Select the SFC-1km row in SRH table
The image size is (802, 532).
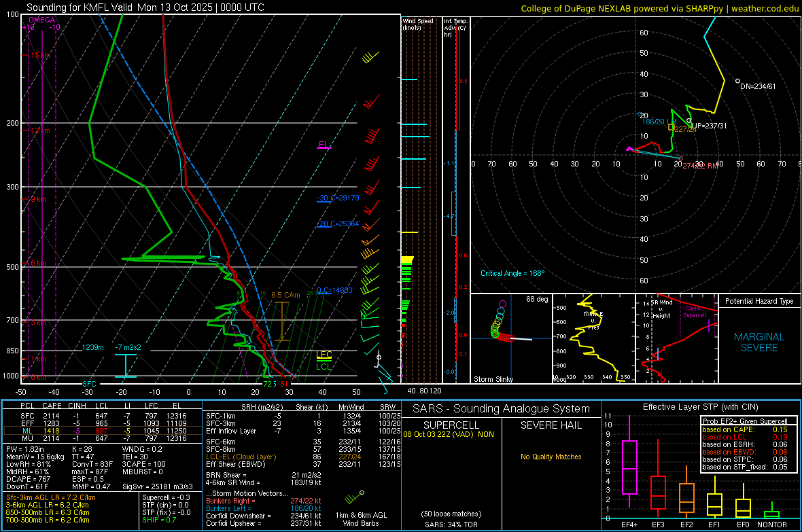pyautogui.click(x=303, y=416)
